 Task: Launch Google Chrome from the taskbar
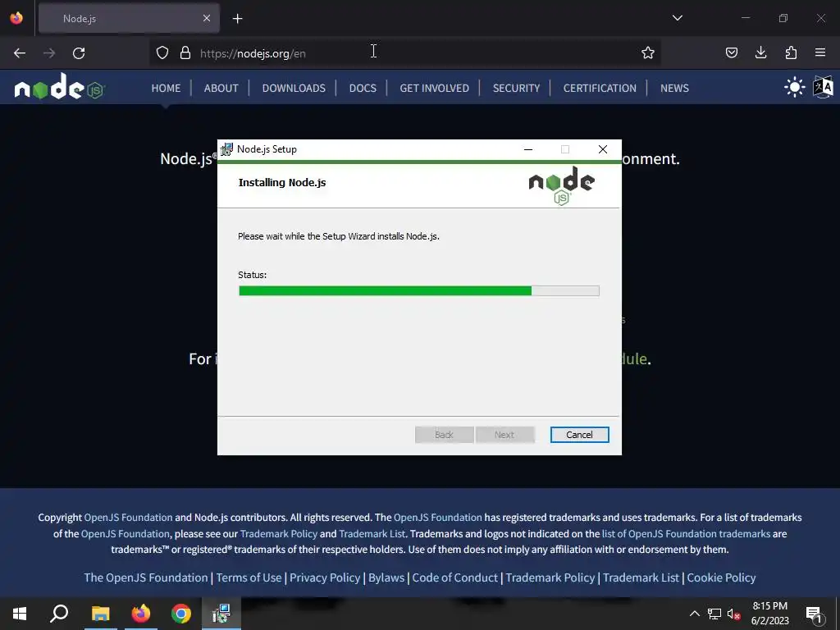[x=181, y=614]
